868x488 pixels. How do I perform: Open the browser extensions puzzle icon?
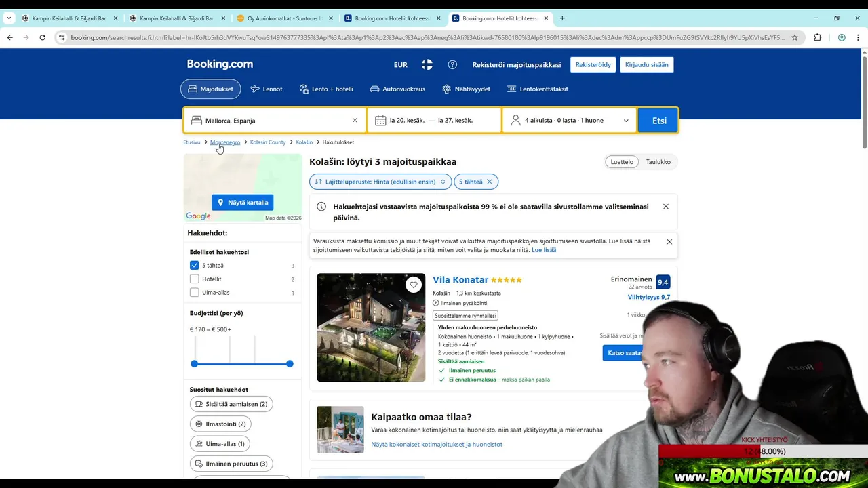[817, 37]
